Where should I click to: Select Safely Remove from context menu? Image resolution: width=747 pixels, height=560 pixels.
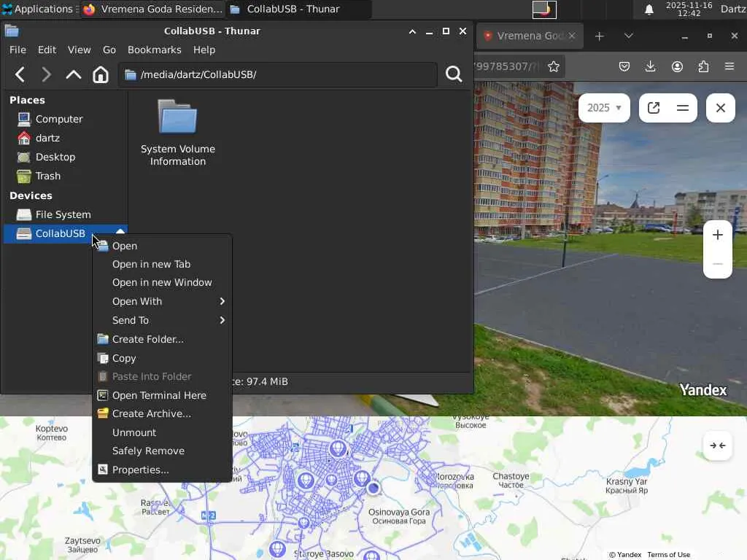point(148,451)
